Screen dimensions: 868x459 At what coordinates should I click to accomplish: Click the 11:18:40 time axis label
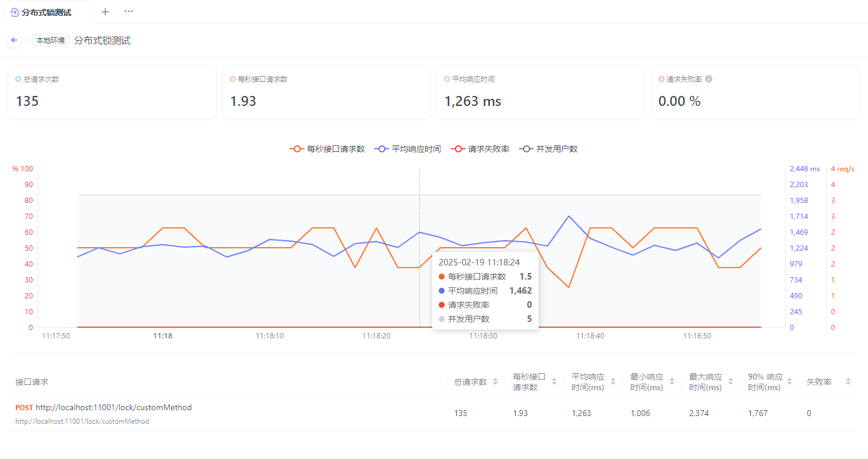(x=590, y=336)
